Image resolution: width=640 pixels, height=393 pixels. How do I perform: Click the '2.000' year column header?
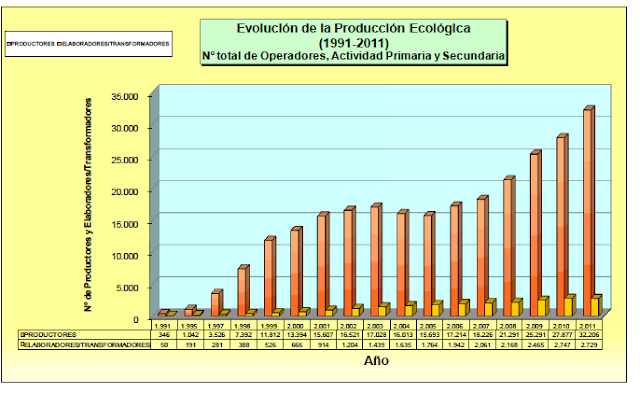point(296,326)
